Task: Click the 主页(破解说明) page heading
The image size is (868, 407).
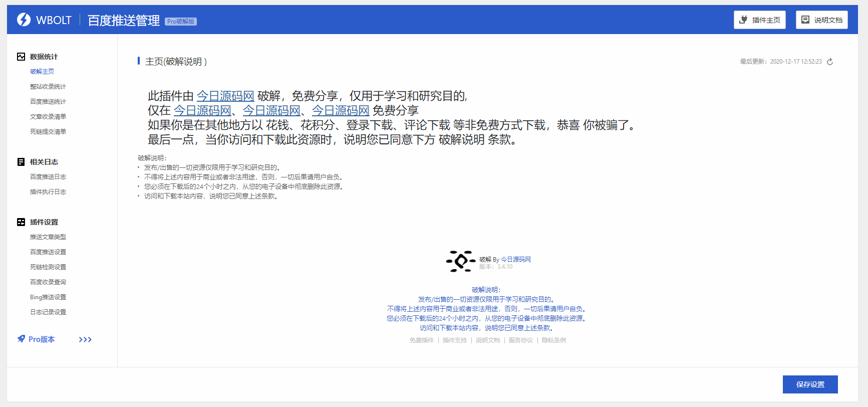Action: [x=176, y=62]
